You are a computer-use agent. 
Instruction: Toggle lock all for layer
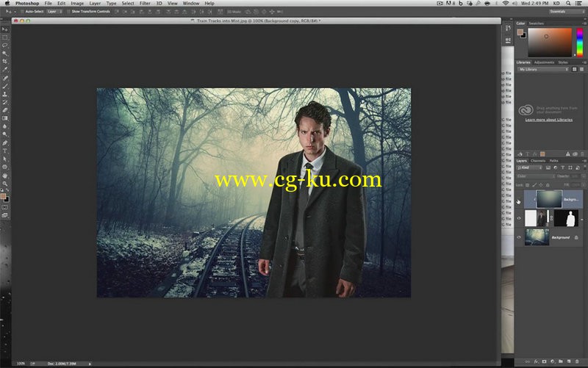click(548, 185)
